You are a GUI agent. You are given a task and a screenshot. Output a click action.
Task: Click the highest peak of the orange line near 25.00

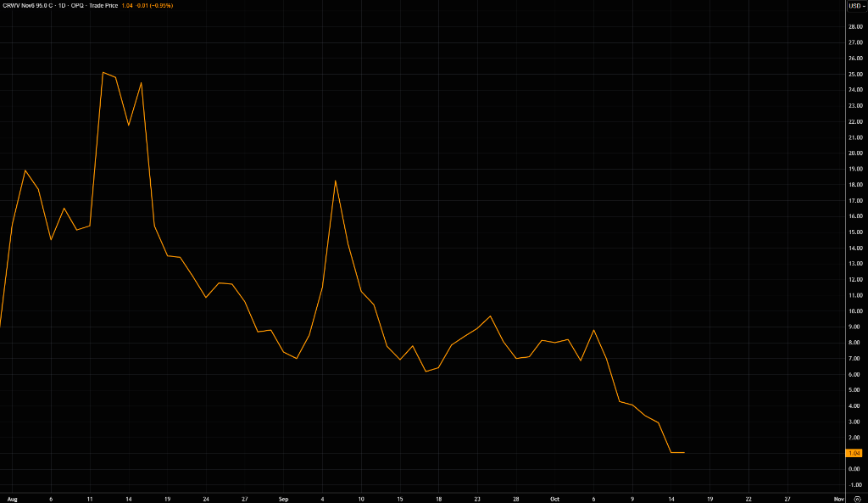pos(103,73)
